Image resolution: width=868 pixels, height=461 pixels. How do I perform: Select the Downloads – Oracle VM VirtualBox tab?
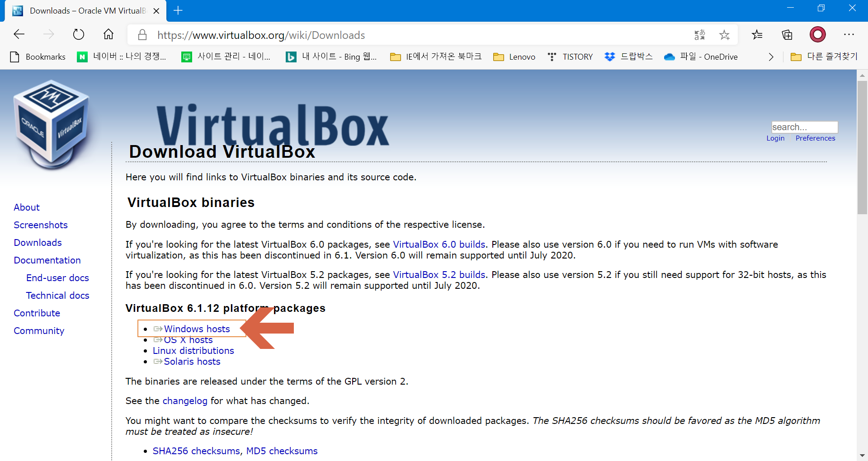coord(85,11)
